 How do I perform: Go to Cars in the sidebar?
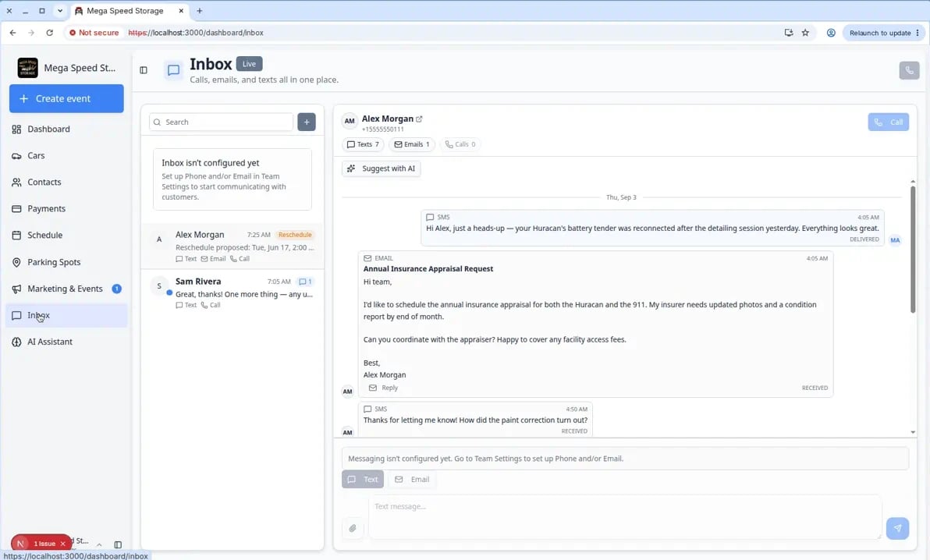pyautogui.click(x=66, y=155)
